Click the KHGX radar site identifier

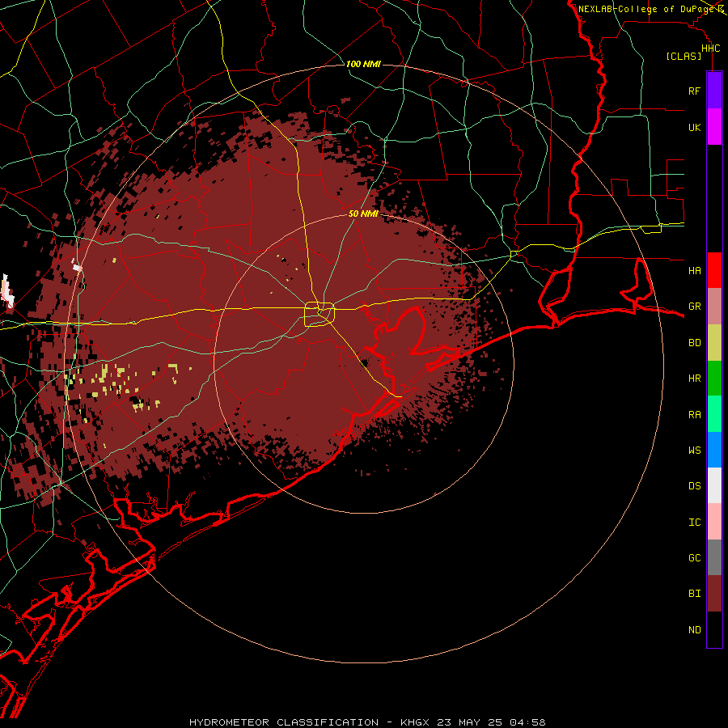415,722
